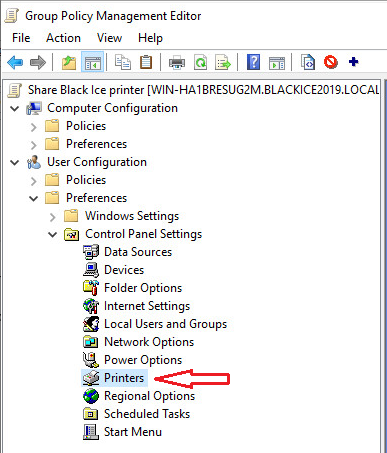Click the Export List toolbar icon

click(223, 62)
